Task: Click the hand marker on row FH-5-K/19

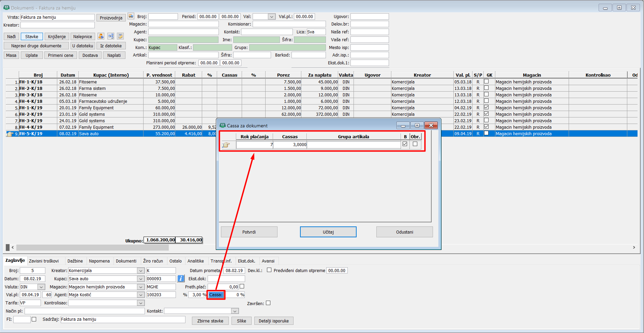Action: (10, 134)
